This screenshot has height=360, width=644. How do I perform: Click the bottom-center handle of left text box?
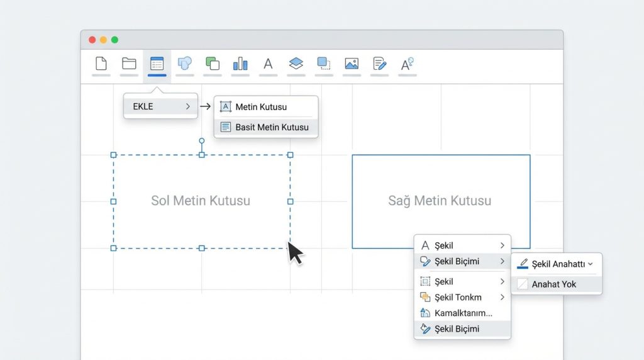click(202, 248)
